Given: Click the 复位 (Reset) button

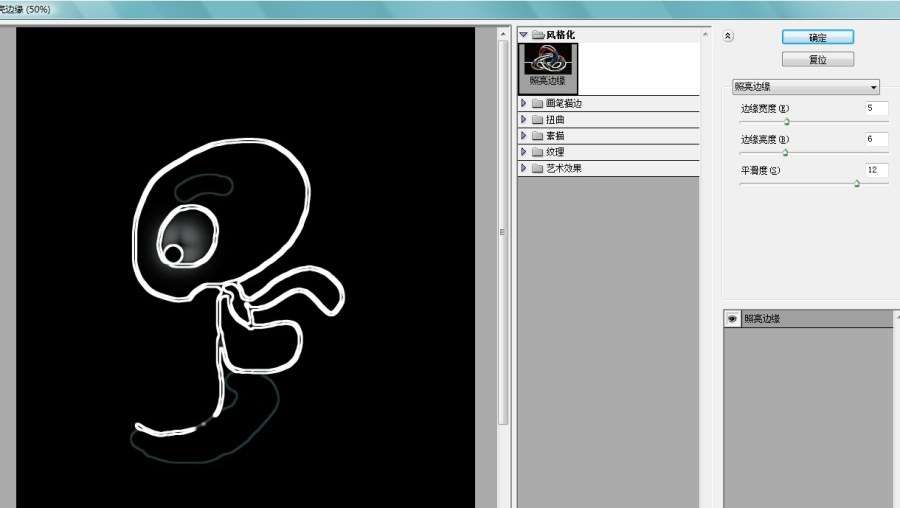Looking at the screenshot, I should pyautogui.click(x=817, y=59).
